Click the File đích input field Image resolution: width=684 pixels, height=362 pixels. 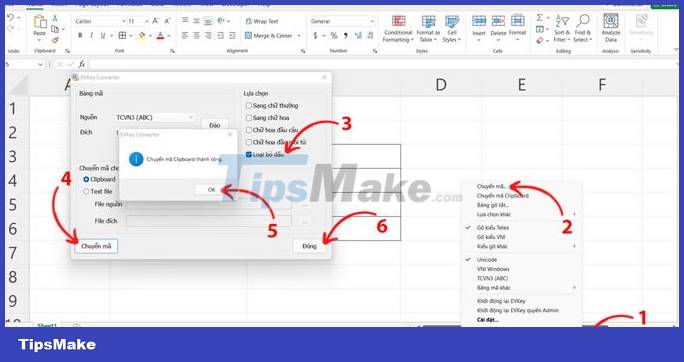pyautogui.click(x=209, y=221)
